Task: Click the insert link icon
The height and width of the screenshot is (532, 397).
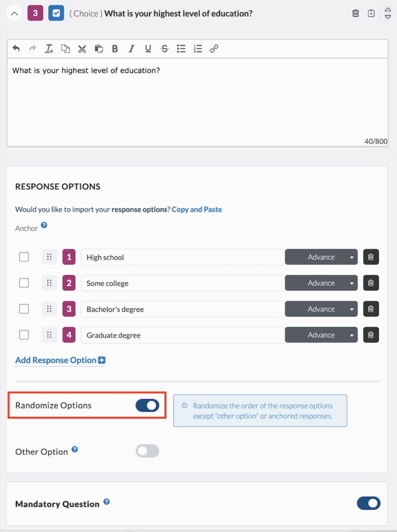Action: (x=214, y=48)
